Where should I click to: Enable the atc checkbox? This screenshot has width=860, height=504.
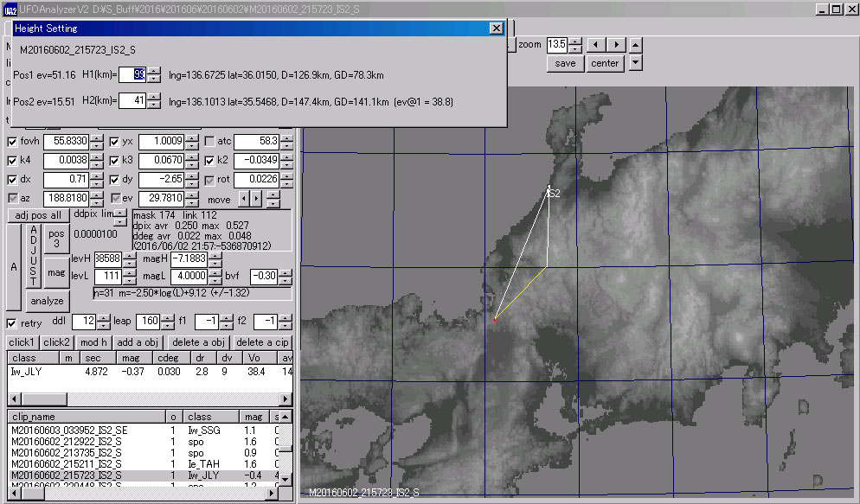pos(209,141)
